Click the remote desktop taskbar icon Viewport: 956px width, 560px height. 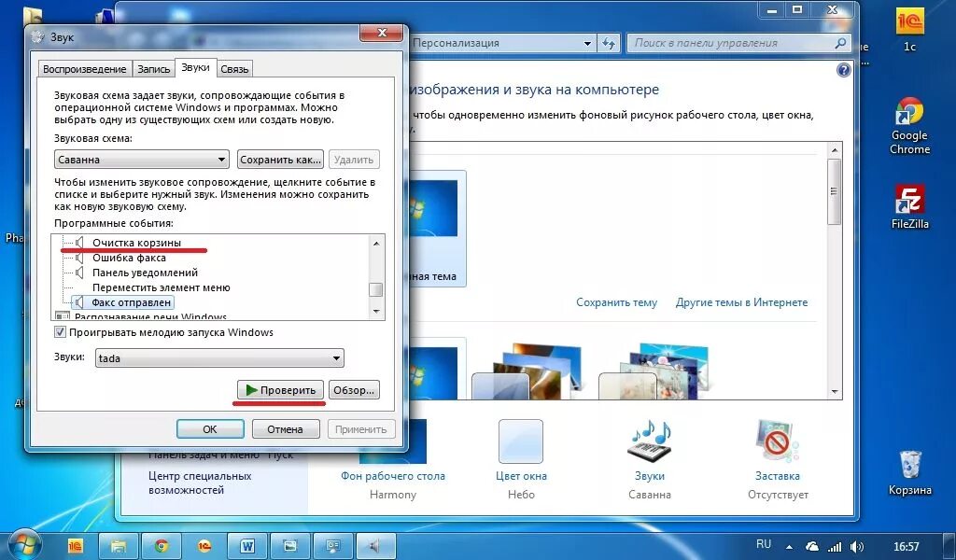(333, 546)
